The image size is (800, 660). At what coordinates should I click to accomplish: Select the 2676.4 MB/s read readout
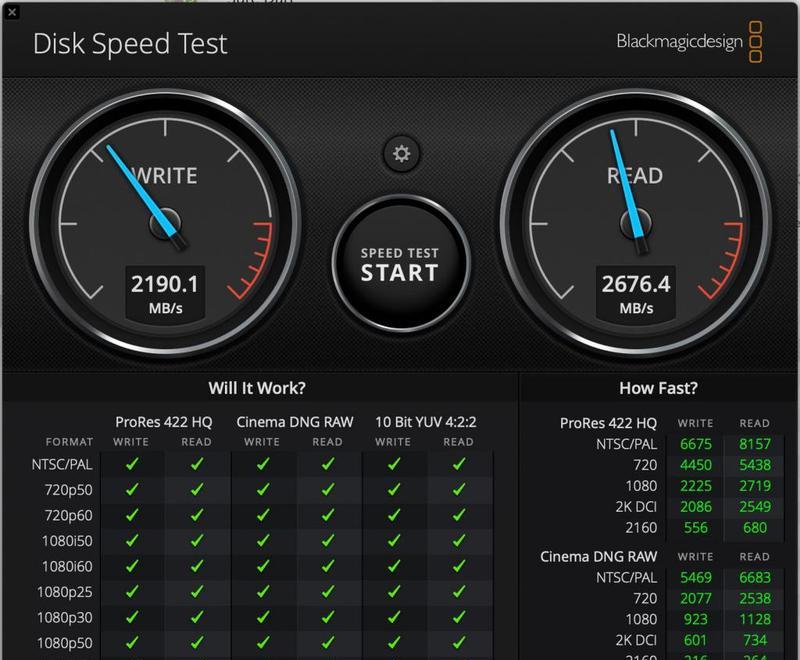pyautogui.click(x=635, y=291)
